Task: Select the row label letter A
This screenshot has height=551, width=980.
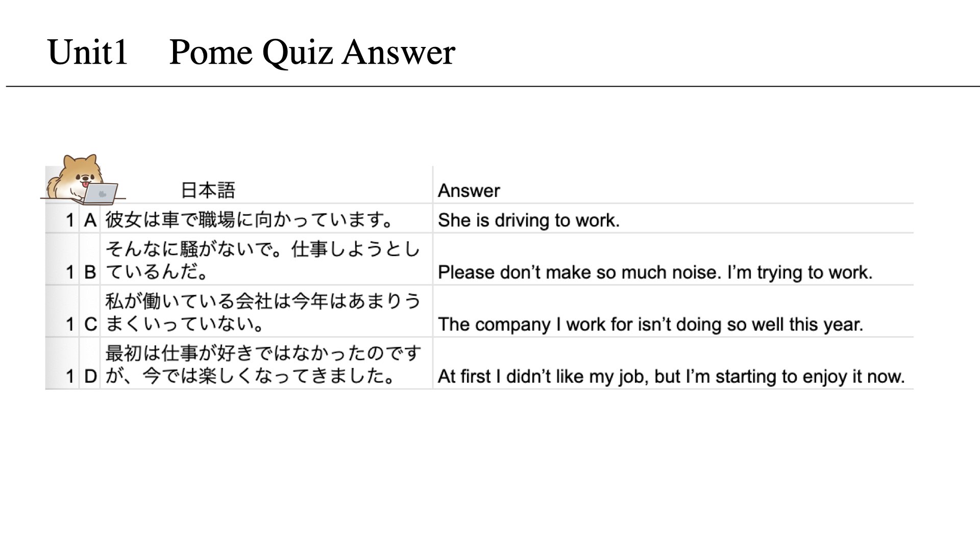Action: (x=90, y=220)
